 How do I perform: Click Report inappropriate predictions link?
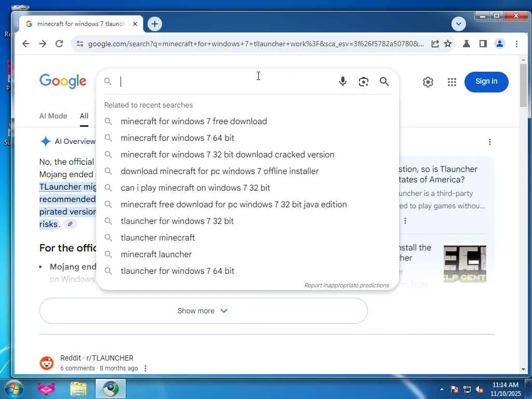[347, 285]
